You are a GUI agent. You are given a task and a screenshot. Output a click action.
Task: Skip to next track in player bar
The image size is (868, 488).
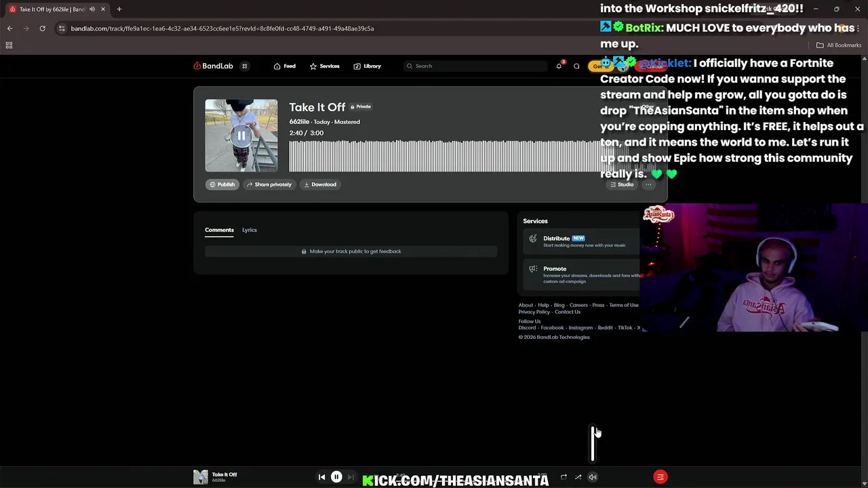pos(351,477)
